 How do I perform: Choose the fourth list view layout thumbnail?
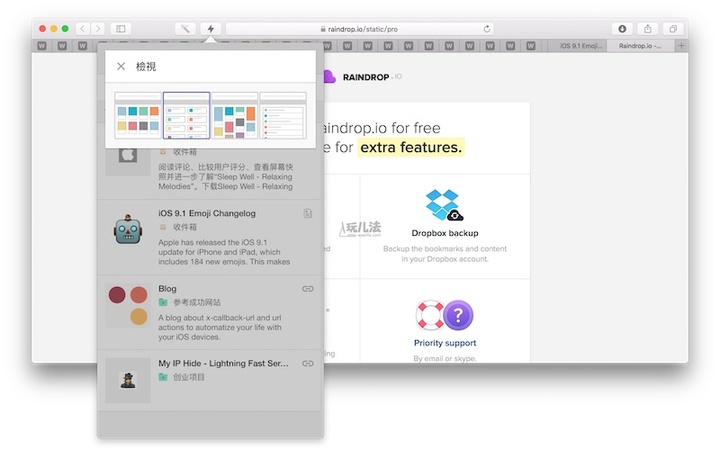283,115
